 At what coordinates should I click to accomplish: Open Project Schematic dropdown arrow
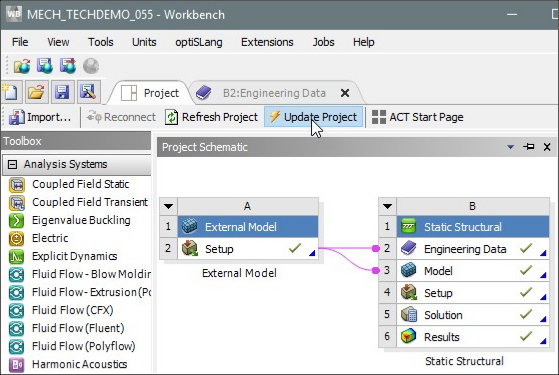(510, 147)
